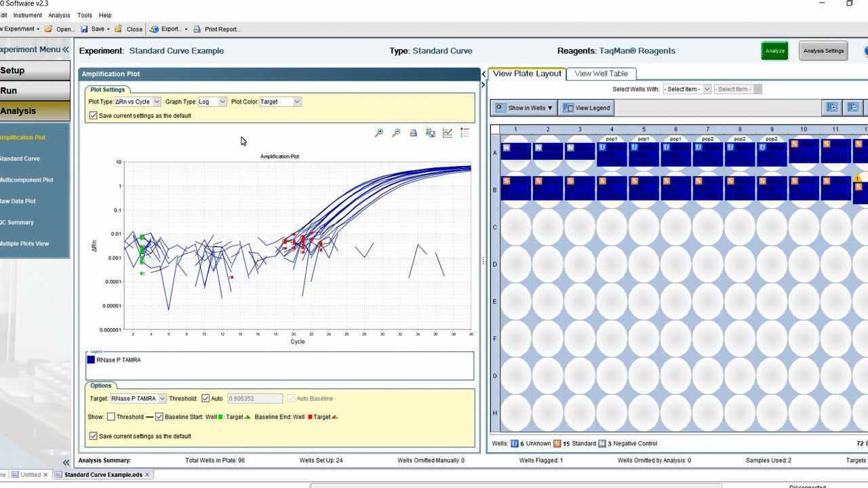Image resolution: width=868 pixels, height=488 pixels.
Task: Select well A4 in plate layout
Action: (x=612, y=154)
